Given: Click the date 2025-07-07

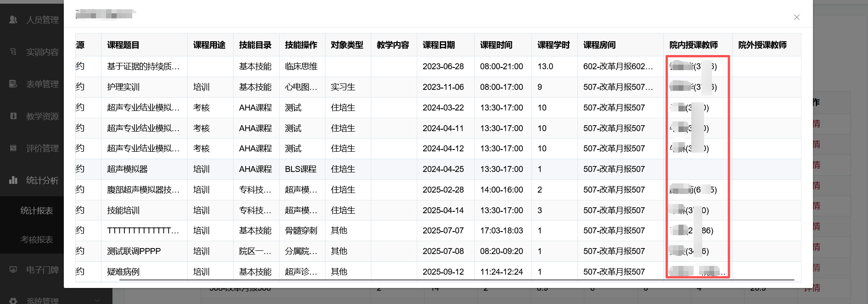Looking at the screenshot, I should tap(443, 231).
